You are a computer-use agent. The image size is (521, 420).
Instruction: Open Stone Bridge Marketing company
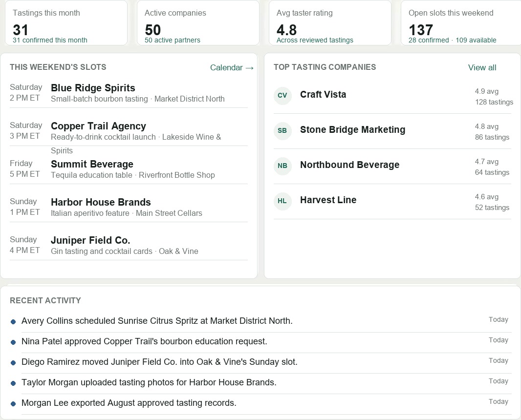point(352,129)
